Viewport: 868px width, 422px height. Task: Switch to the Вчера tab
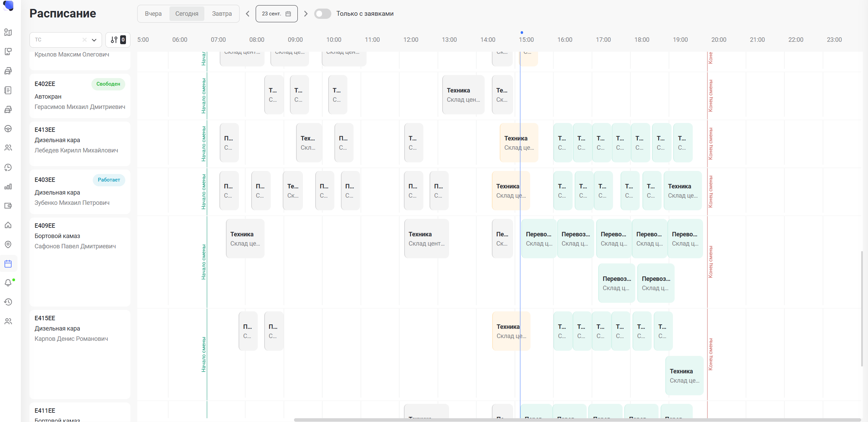[x=153, y=14]
